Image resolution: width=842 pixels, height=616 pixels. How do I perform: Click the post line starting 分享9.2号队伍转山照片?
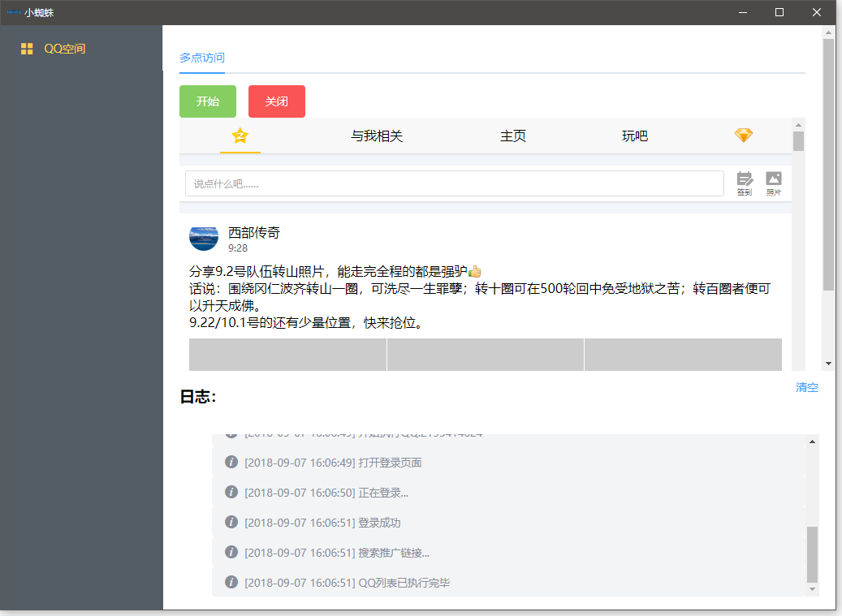tap(335, 272)
